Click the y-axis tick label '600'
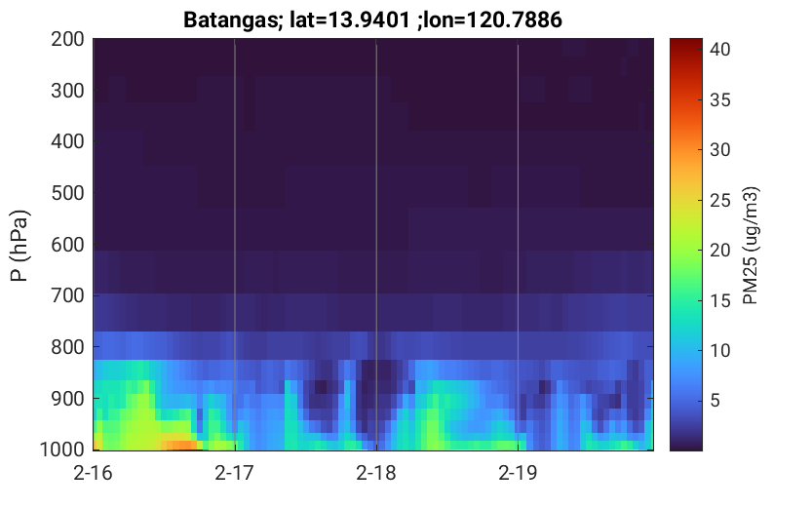 click(67, 245)
